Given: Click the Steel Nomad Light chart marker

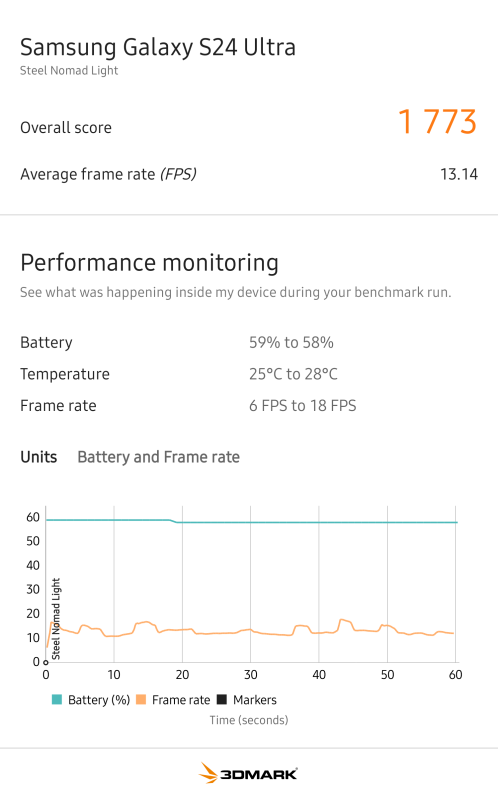Looking at the screenshot, I should [56, 618].
